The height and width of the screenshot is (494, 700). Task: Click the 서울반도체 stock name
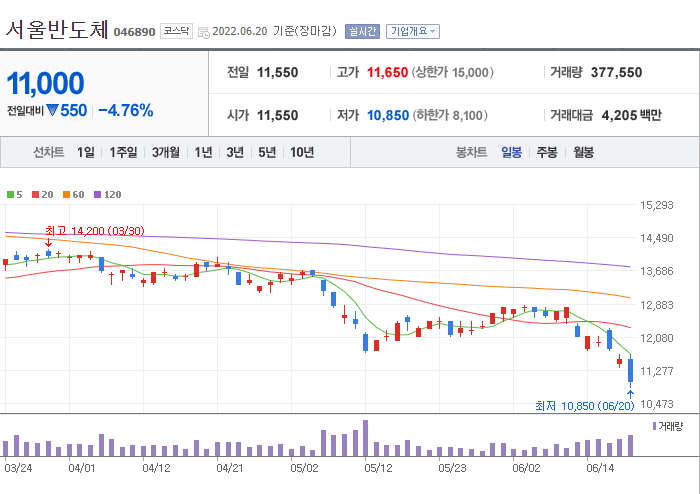tap(57, 29)
